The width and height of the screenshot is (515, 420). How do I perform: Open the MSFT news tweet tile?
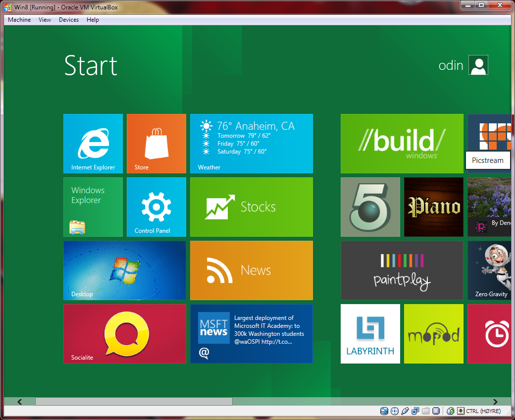(x=251, y=334)
